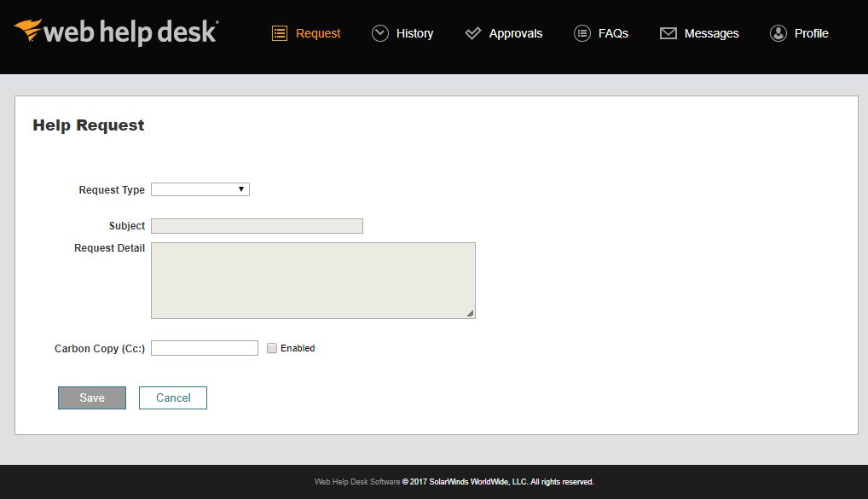Screen dimensions: 868x499
Task: Open the FAQs tab label
Action: 613,33
